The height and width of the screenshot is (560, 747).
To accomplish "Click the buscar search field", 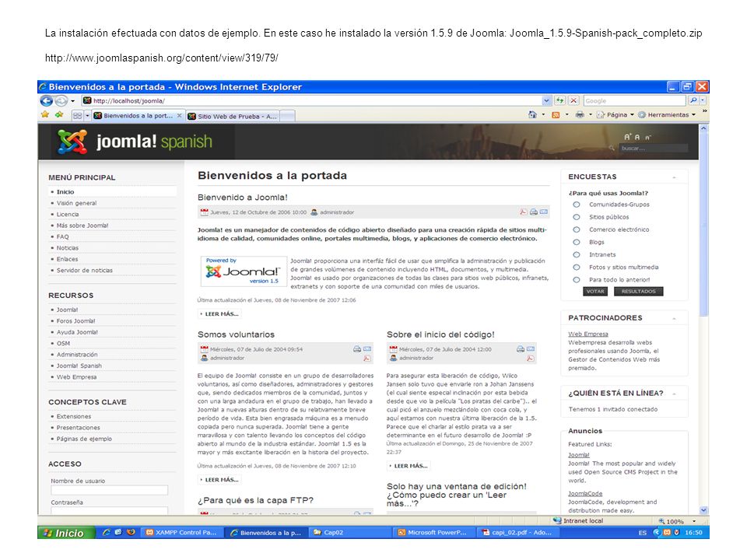I will coord(654,148).
